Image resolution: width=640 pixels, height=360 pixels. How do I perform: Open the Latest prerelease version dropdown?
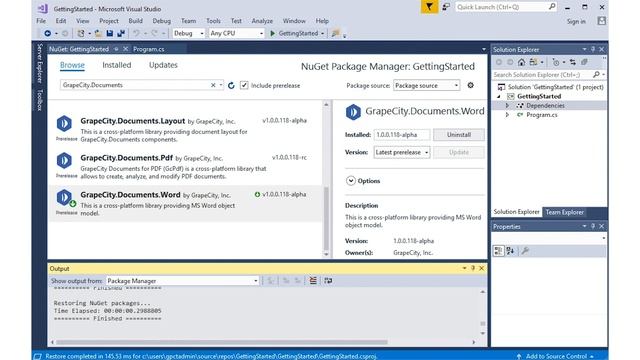[x=402, y=152]
